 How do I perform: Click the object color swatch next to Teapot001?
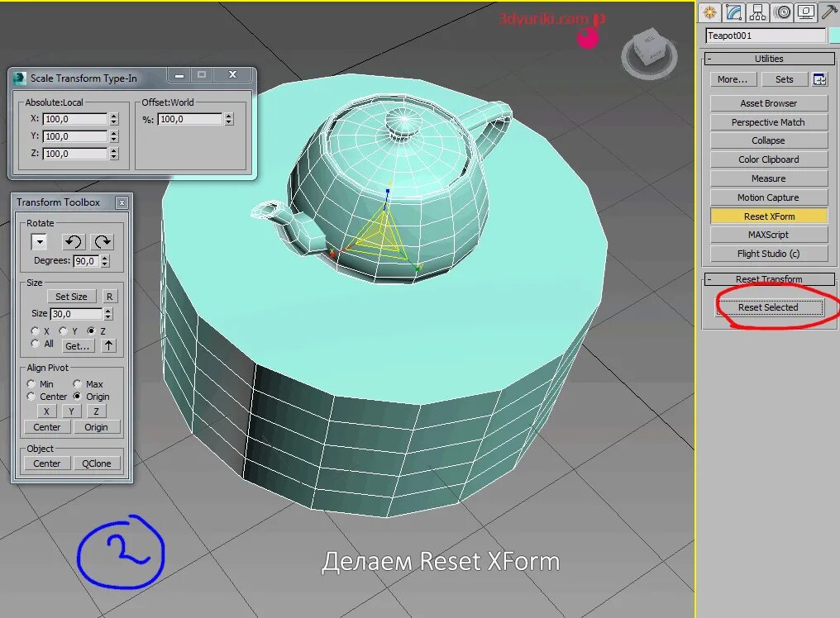tap(834, 36)
